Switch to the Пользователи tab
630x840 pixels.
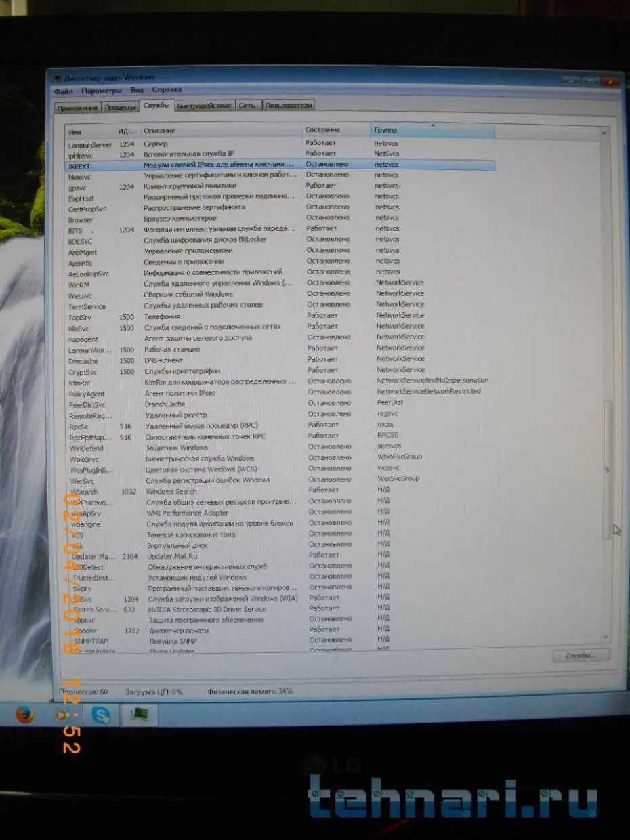[x=289, y=105]
